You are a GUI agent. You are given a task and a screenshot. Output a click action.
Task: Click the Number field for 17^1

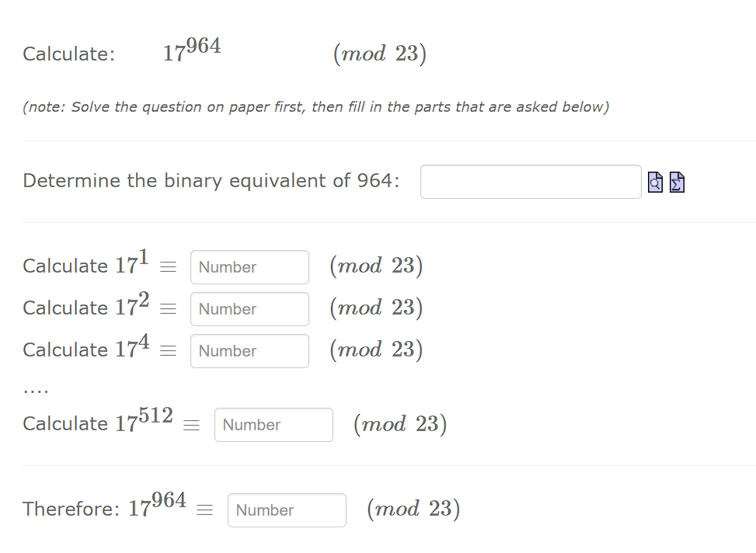249,266
